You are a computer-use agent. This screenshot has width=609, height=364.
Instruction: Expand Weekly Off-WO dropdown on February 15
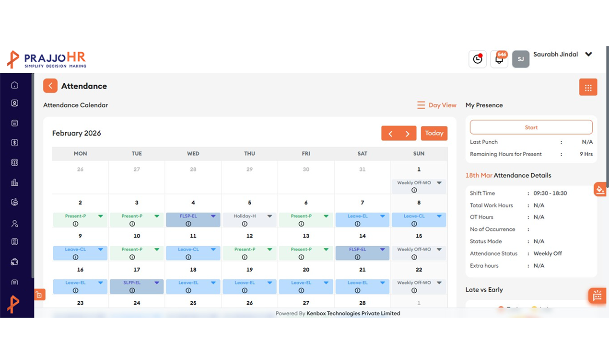coord(439,250)
